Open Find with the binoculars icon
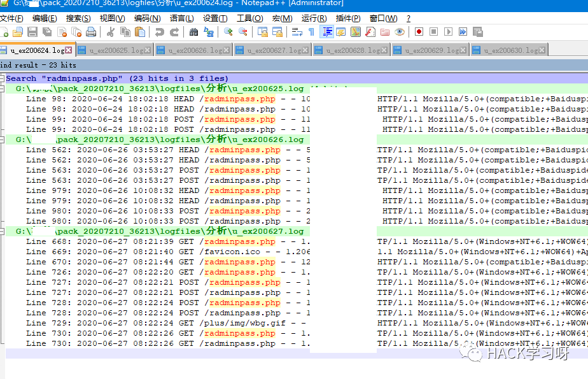The width and height of the screenshot is (588, 379). (193, 32)
